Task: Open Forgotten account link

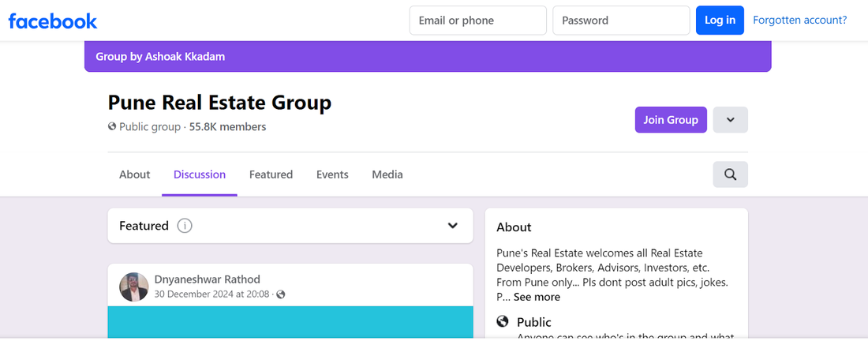Action: (x=800, y=21)
